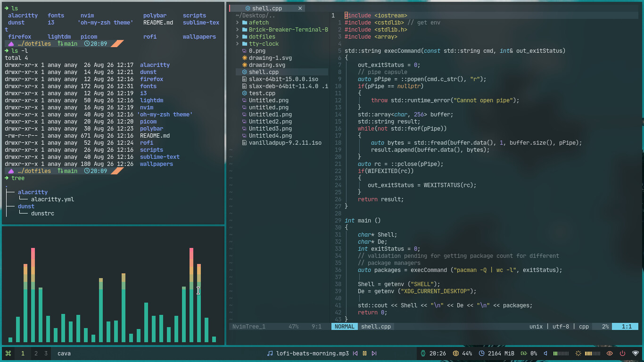Click alacritty.yml in the tree output
This screenshot has height=362, width=644.
[x=52, y=199]
